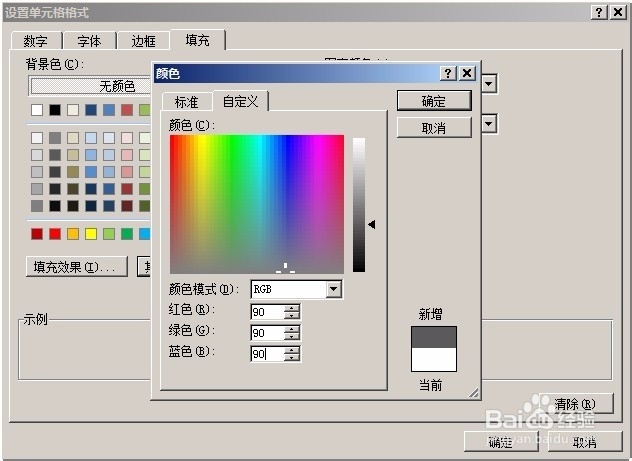The width and height of the screenshot is (632, 461).
Task: Increase the 红色(R) value with up arrow
Action: pos(291,308)
